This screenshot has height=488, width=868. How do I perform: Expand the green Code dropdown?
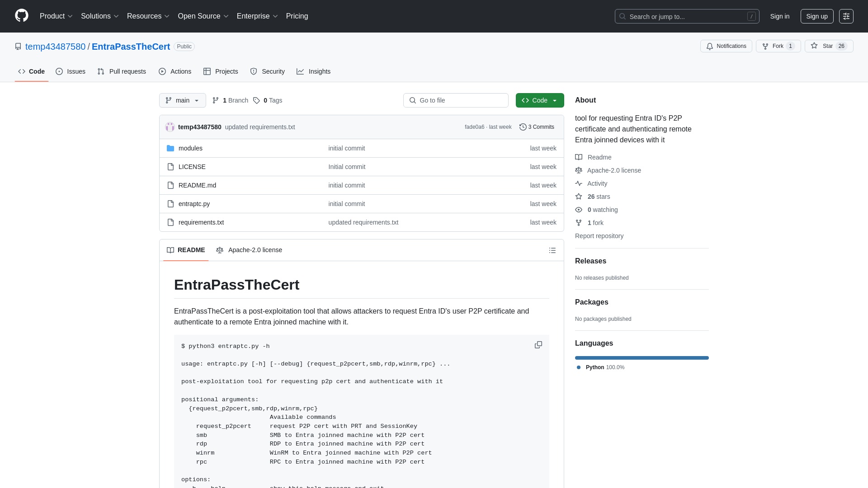click(540, 100)
